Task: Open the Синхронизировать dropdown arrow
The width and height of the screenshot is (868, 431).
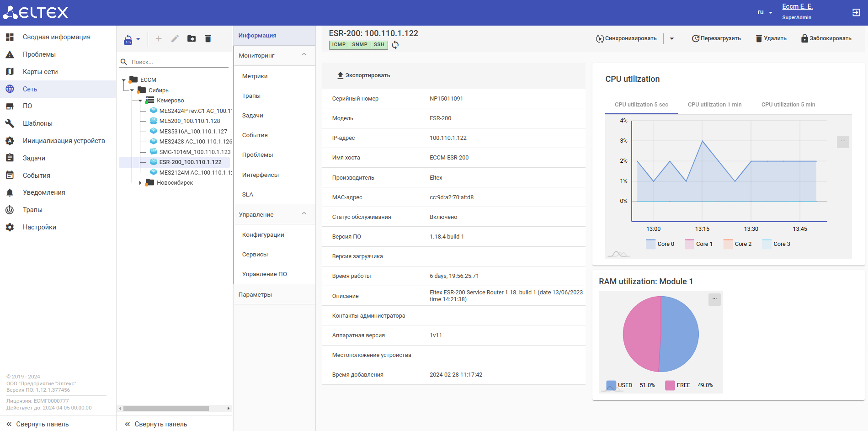Action: (672, 38)
